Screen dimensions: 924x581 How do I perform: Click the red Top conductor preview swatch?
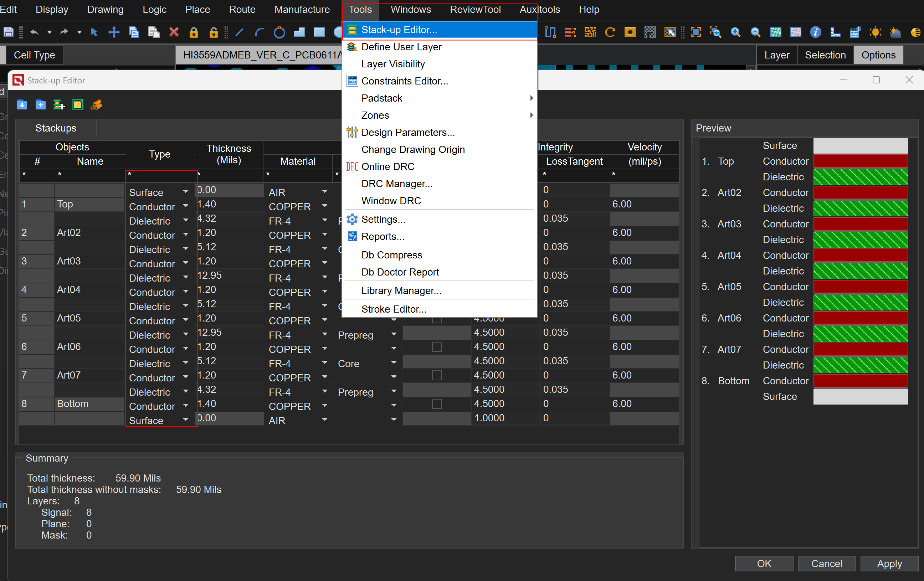click(860, 161)
